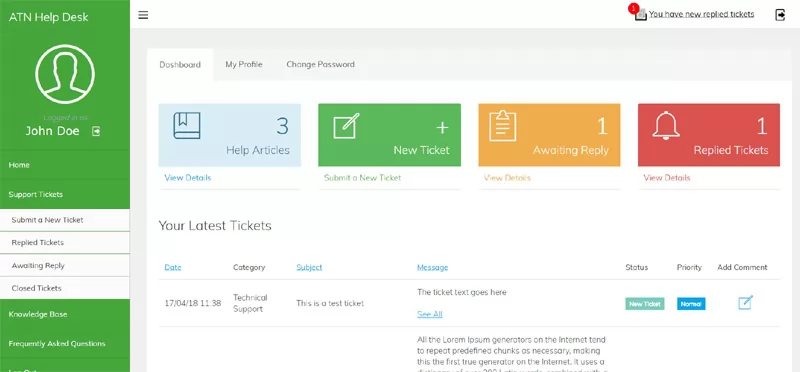
Task: Sort tickets by the Subject column
Action: click(x=309, y=267)
